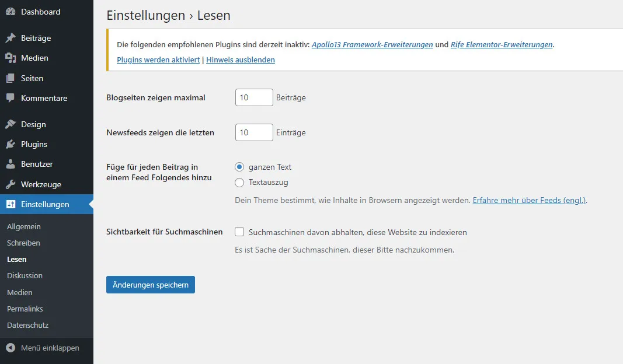Focus the 'Newsfeeds zeigen die letzten' number field

(x=254, y=132)
